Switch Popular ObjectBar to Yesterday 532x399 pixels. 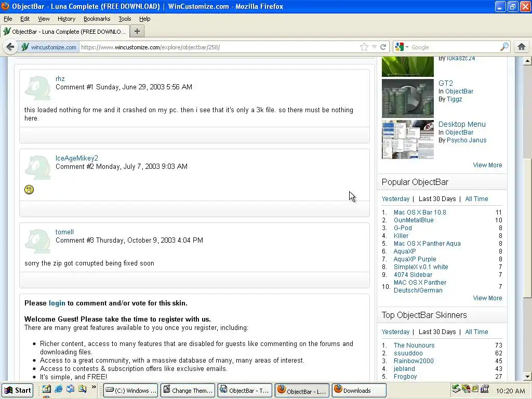point(395,199)
